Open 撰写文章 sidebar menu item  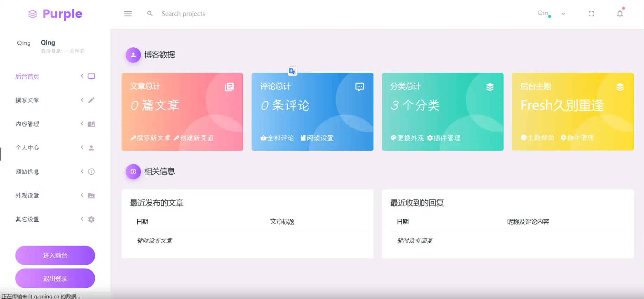click(27, 100)
